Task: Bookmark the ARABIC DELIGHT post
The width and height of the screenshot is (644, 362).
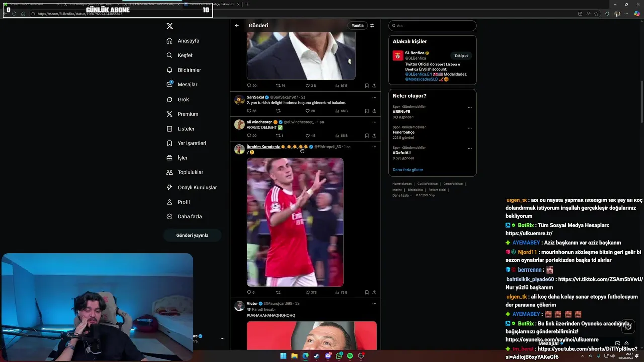Action: click(x=367, y=135)
